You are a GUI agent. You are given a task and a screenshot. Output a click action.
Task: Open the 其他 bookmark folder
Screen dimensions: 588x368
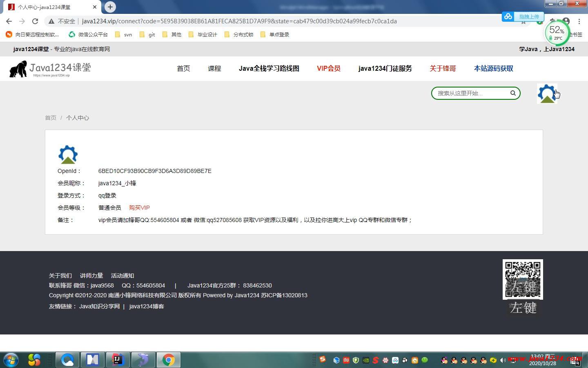click(172, 34)
